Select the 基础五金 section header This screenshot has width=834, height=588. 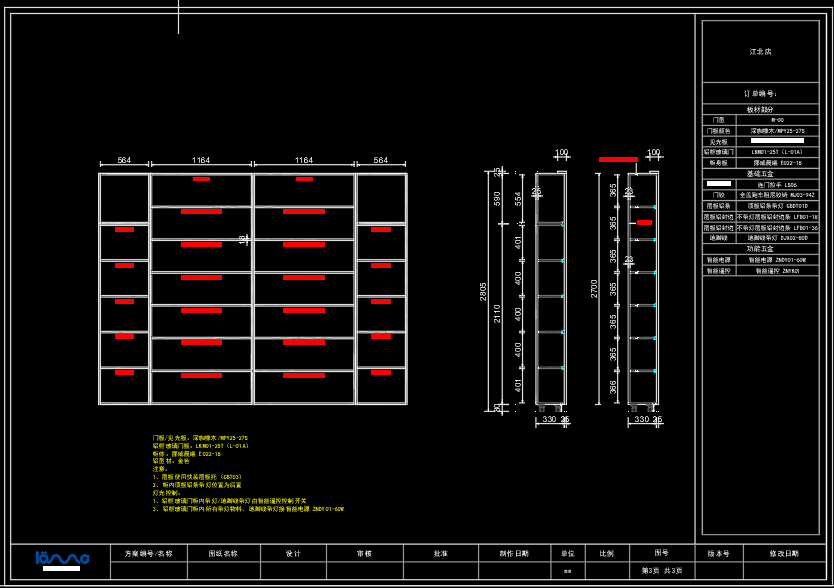click(761, 174)
